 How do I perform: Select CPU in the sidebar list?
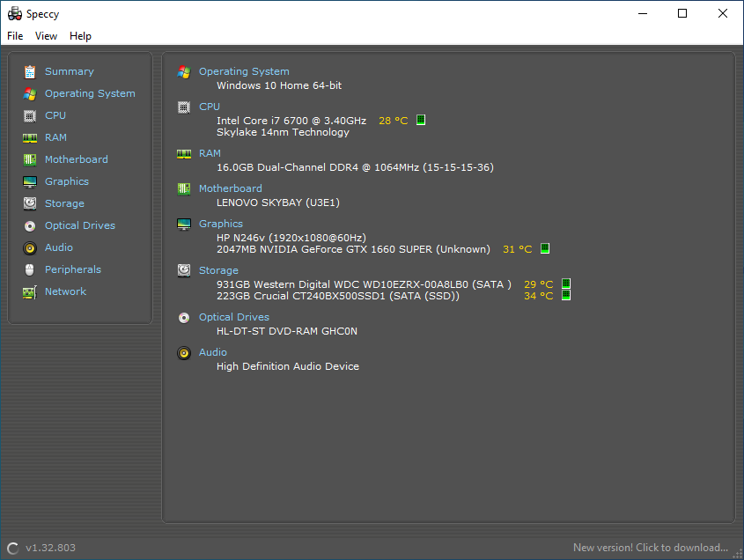(x=55, y=115)
